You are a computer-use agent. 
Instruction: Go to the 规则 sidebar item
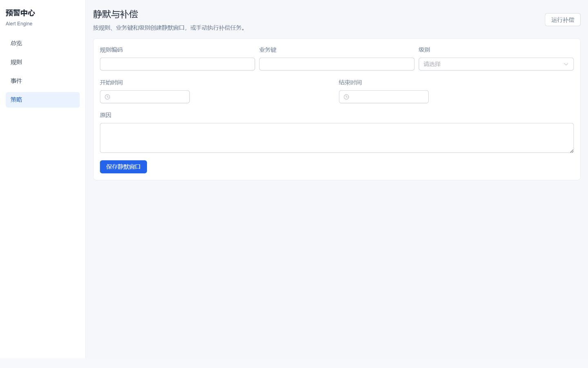[42, 62]
